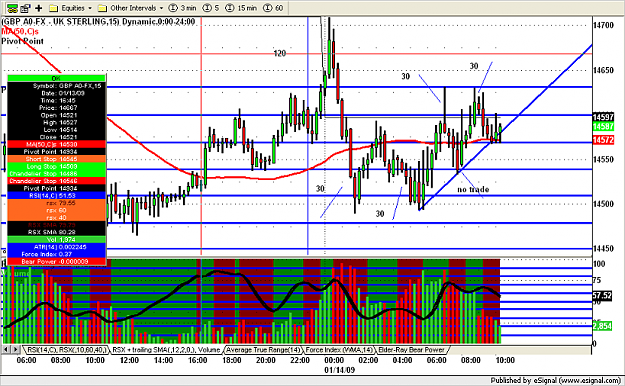Open the Equities dropdown arrow
Viewport: 625px width, 386px height.
point(90,8)
